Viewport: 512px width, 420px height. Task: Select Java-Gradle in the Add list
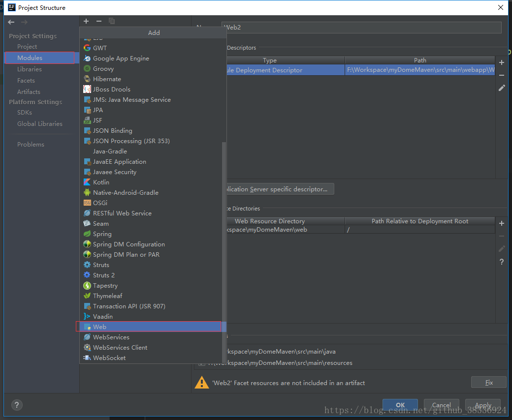[150, 151]
